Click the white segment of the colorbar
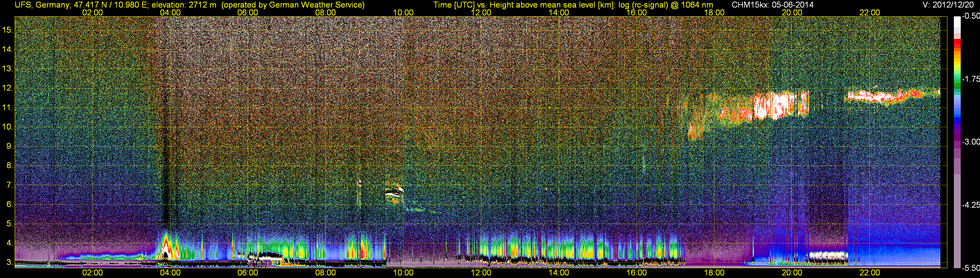The height and width of the screenshot is (278, 980). [957, 23]
